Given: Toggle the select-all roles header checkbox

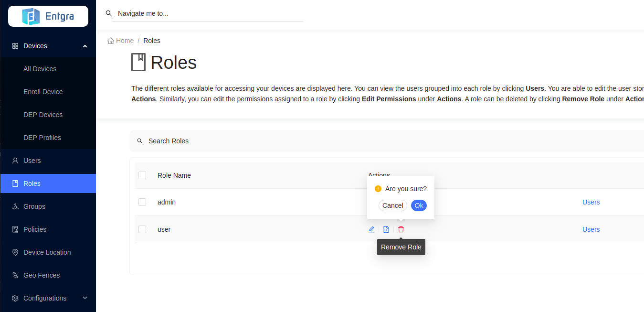Looking at the screenshot, I should [142, 175].
